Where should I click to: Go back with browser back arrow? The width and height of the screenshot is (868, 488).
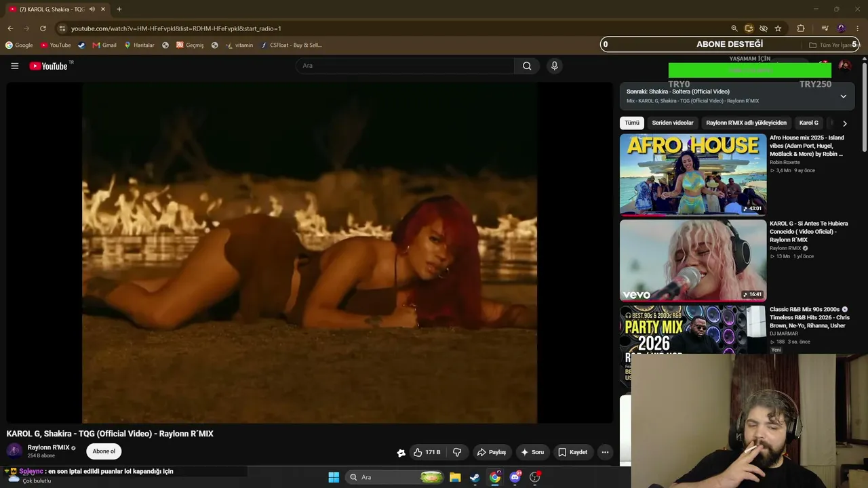(x=10, y=28)
